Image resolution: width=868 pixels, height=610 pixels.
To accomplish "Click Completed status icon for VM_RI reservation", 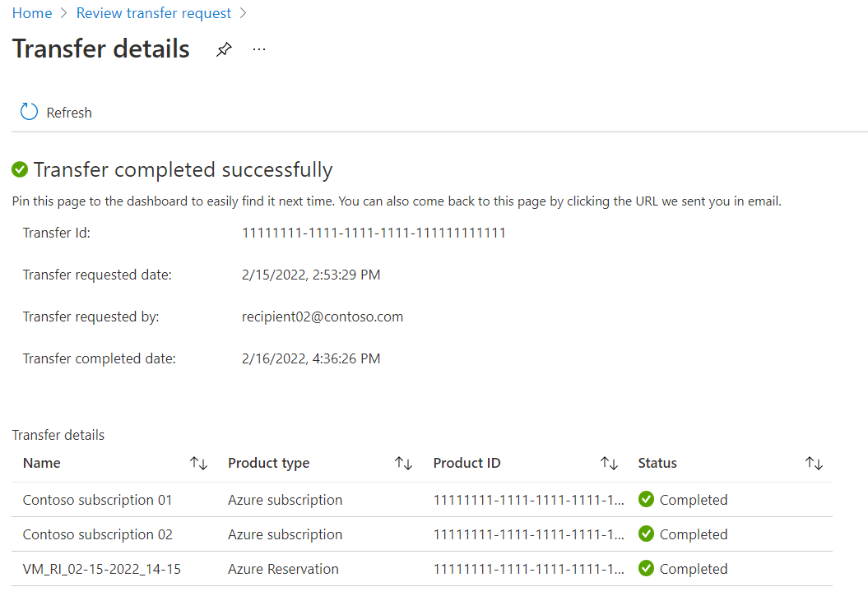I will pyautogui.click(x=647, y=569).
